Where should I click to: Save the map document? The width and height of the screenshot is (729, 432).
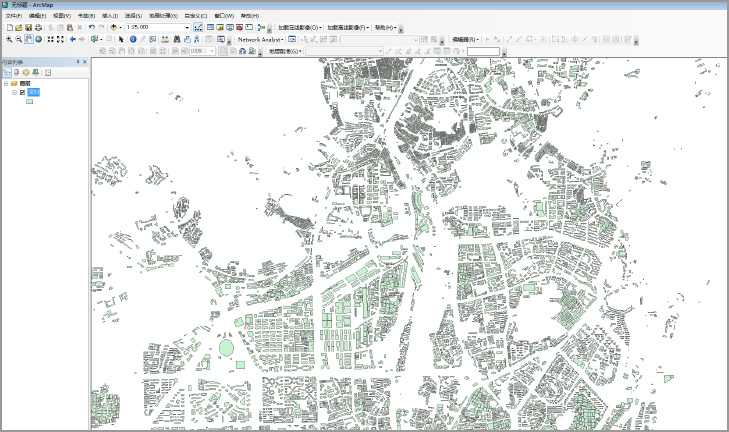point(28,28)
